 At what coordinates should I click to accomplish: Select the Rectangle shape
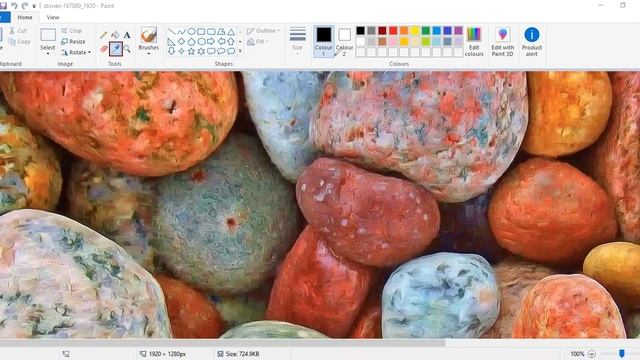click(201, 32)
